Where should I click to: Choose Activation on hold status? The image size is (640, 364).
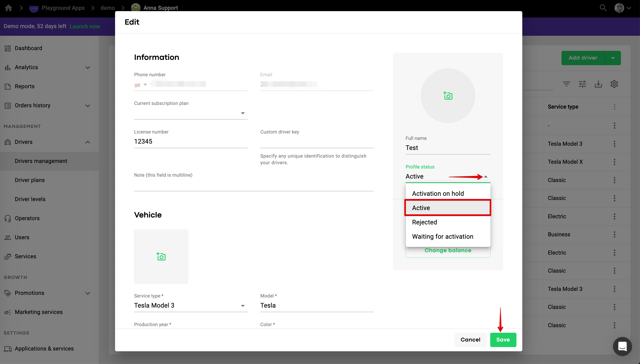(x=438, y=194)
